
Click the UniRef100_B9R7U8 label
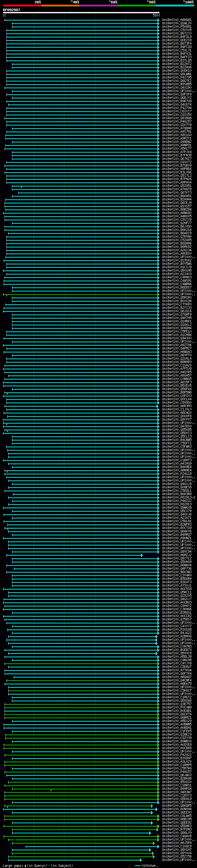[x=176, y=101]
